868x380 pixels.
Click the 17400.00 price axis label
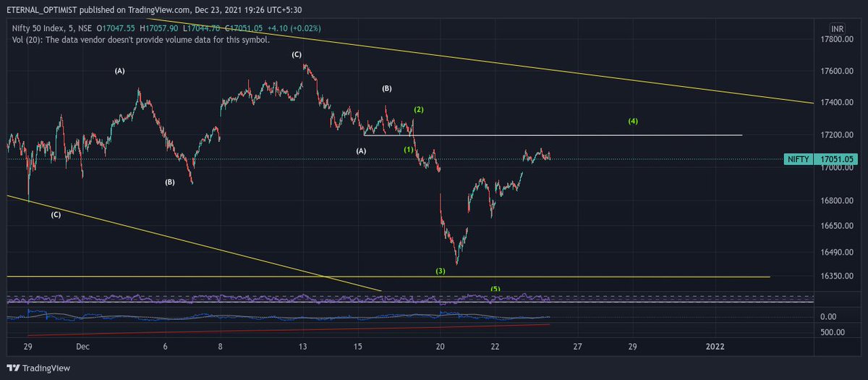pos(838,103)
